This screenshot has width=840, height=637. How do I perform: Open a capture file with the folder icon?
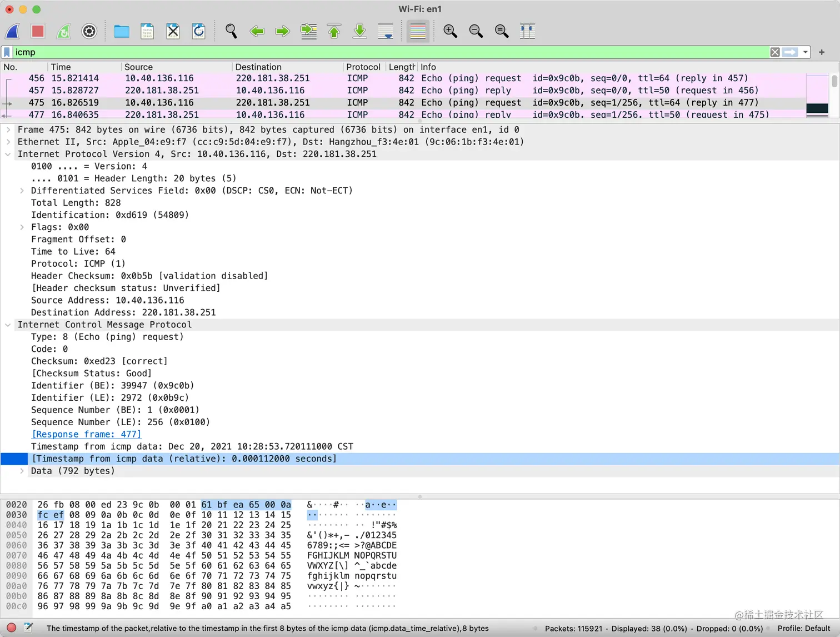point(121,31)
